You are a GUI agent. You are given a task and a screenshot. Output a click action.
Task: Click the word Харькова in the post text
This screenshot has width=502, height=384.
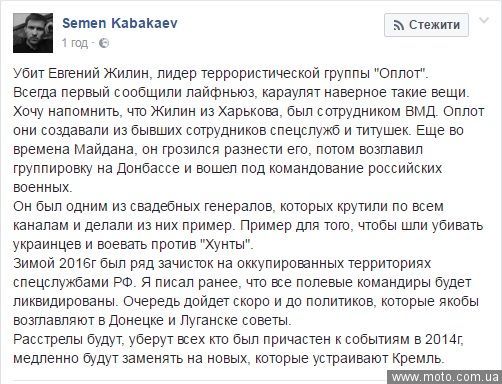point(248,112)
